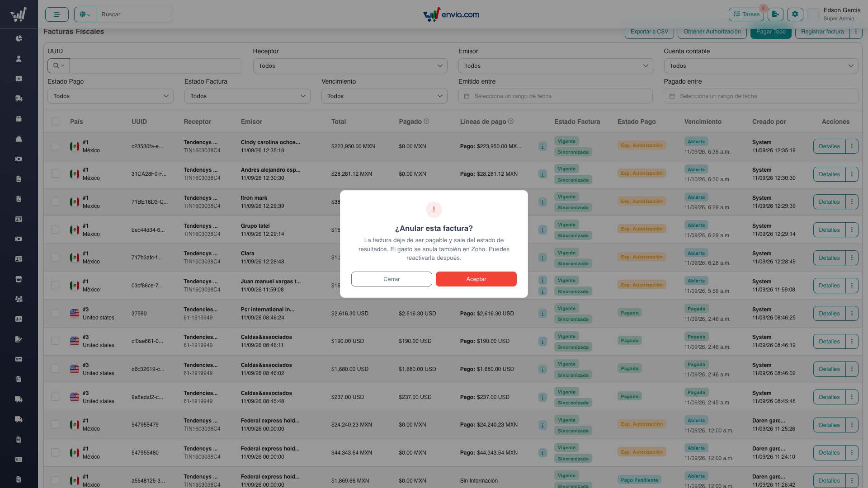This screenshot has width=868, height=488.
Task: Open the settings gear icon
Action: (795, 14)
